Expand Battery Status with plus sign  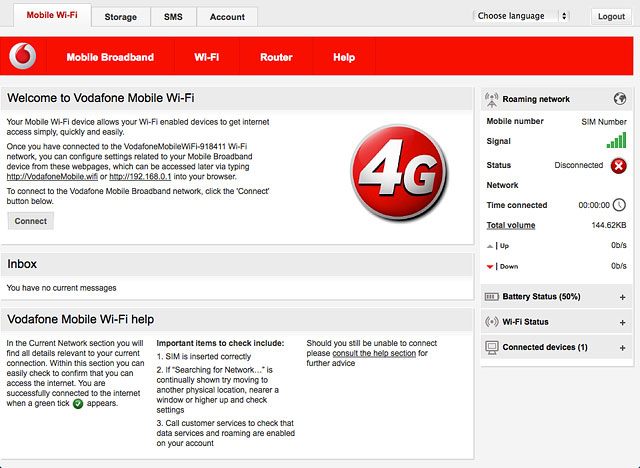[622, 297]
